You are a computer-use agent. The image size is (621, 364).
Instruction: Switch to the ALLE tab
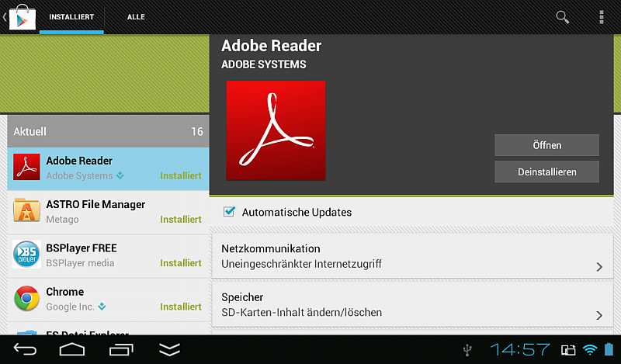(136, 17)
